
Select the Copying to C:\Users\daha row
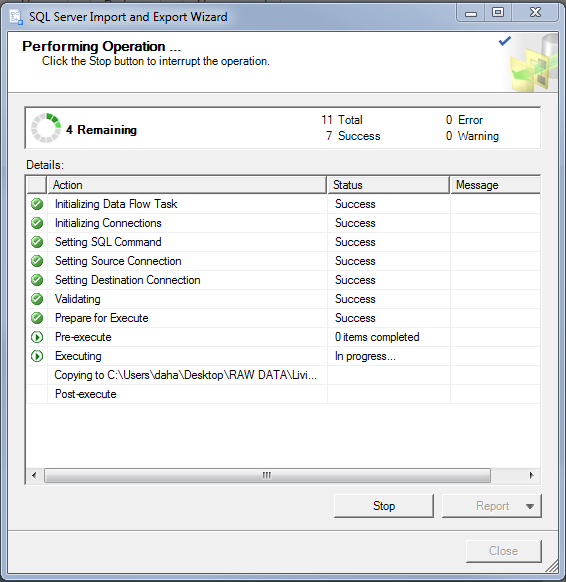283,375
